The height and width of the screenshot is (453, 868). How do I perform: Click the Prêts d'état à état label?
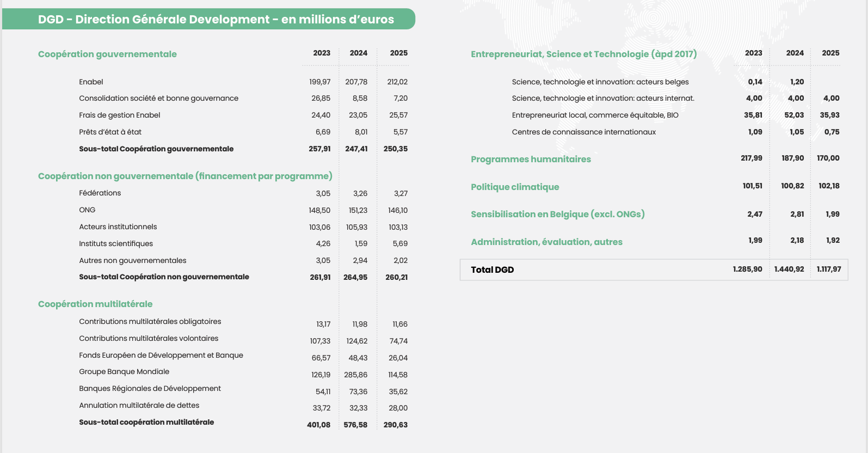pyautogui.click(x=110, y=132)
